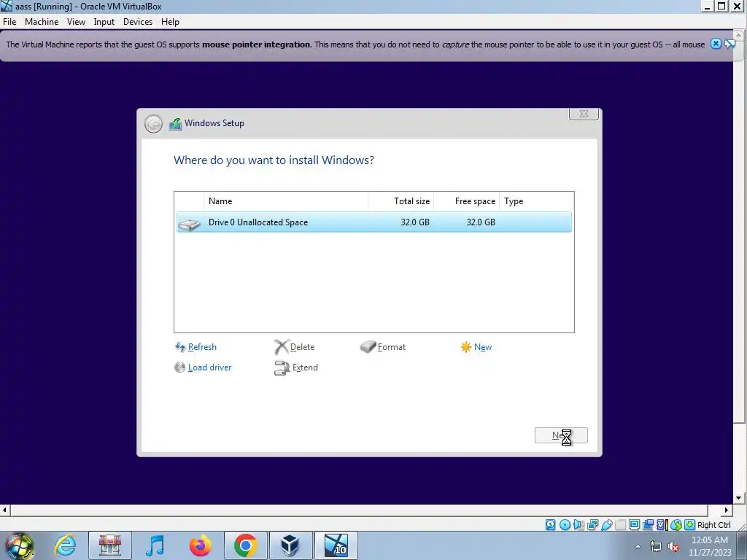
Task: Click the Refresh link
Action: pyautogui.click(x=202, y=347)
